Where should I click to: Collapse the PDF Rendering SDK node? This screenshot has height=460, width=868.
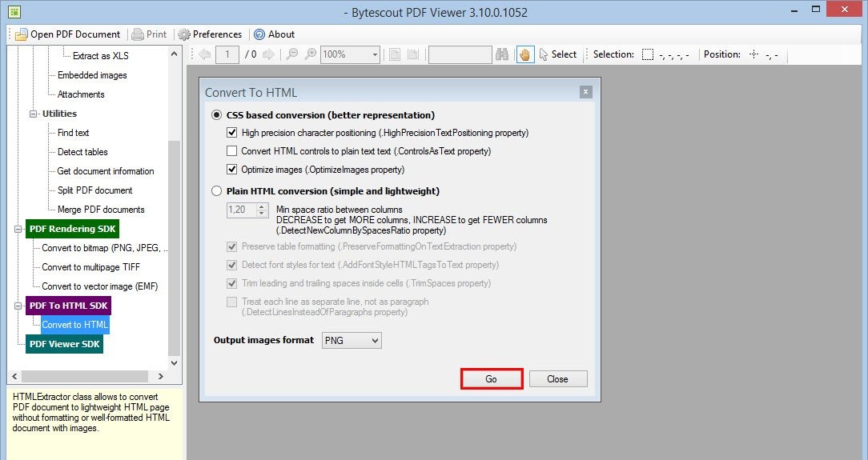point(18,229)
